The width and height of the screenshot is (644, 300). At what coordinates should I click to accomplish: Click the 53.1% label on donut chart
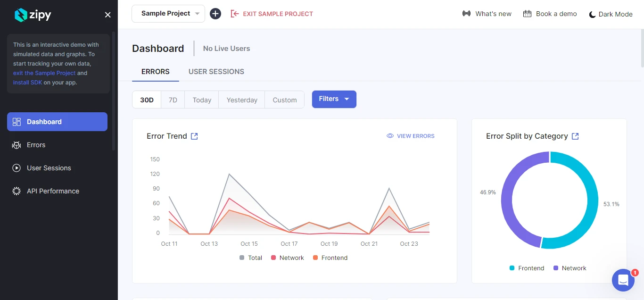(x=611, y=204)
